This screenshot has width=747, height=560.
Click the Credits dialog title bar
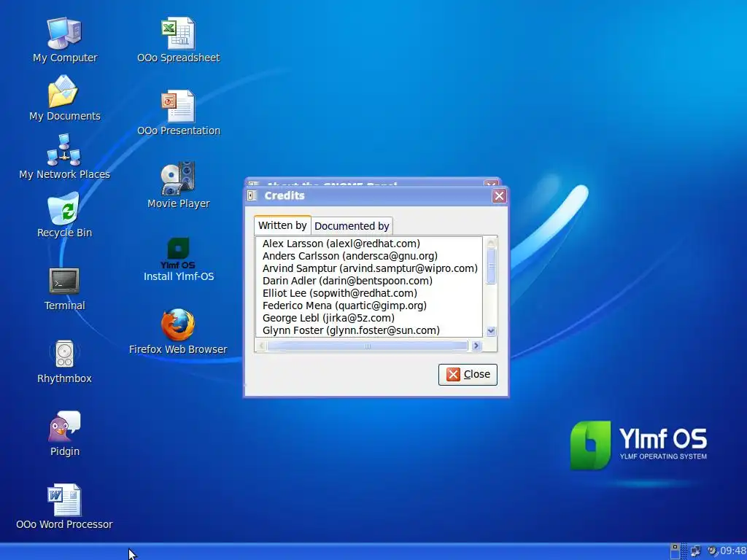(x=376, y=195)
